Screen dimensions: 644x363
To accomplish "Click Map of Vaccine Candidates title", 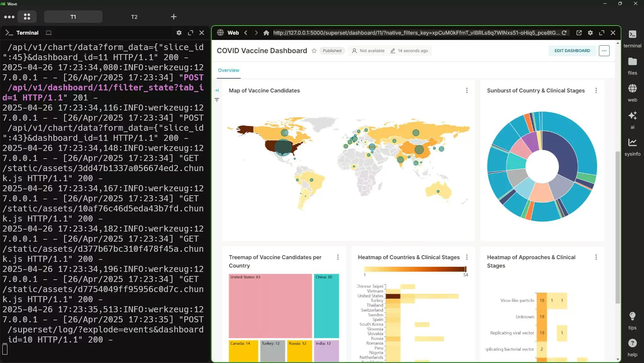I will [x=264, y=90].
